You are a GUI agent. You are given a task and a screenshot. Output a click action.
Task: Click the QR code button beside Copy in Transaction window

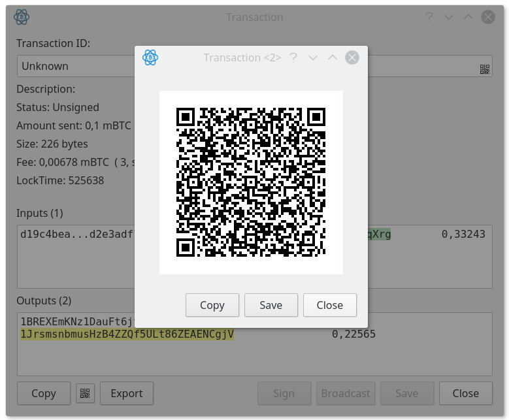pos(85,393)
